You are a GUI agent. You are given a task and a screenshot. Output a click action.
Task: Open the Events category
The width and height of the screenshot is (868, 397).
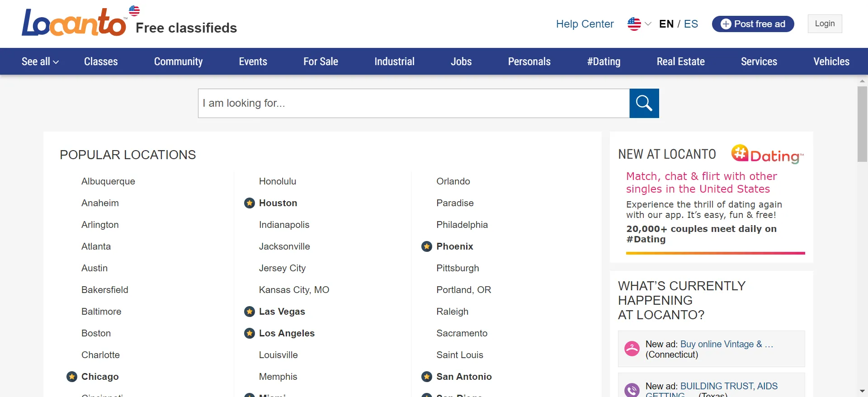click(x=253, y=61)
